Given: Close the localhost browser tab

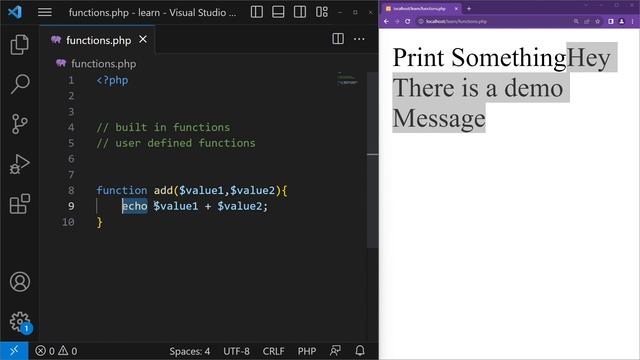Looking at the screenshot, I should (x=456, y=9).
